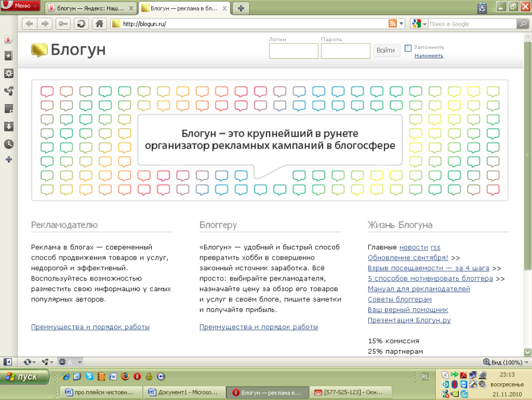The width and height of the screenshot is (532, 400).
Task: Open the RSS feed icon in address bar
Action: click(393, 24)
